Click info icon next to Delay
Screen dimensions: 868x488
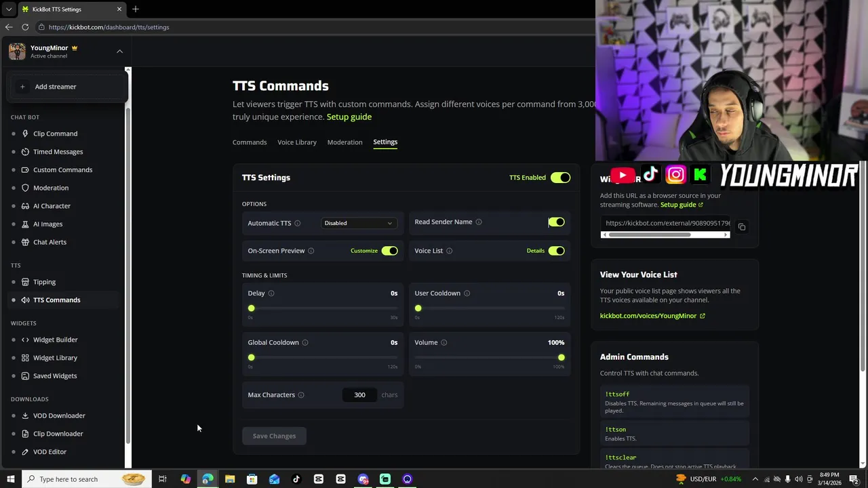click(271, 293)
